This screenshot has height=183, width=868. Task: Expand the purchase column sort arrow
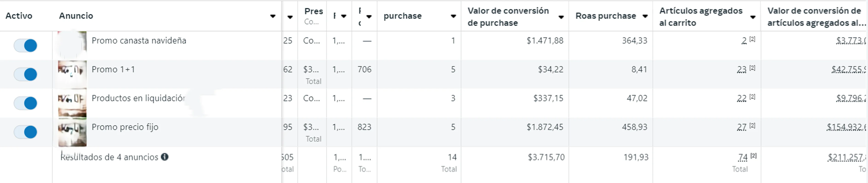tap(453, 16)
